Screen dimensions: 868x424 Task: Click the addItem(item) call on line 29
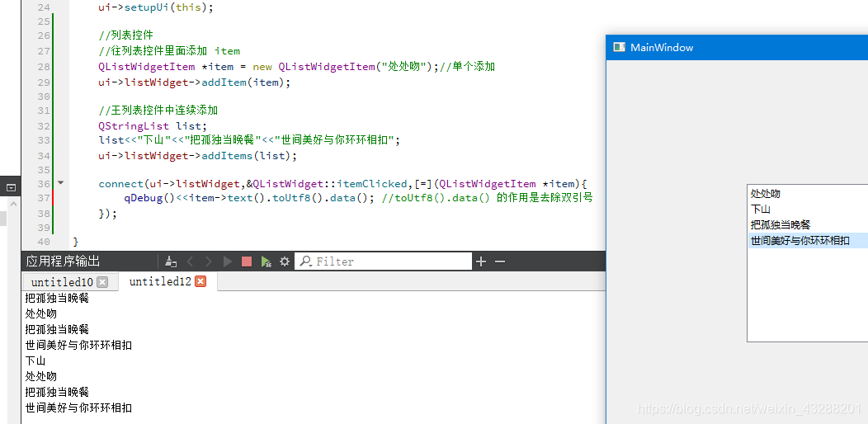click(246, 82)
